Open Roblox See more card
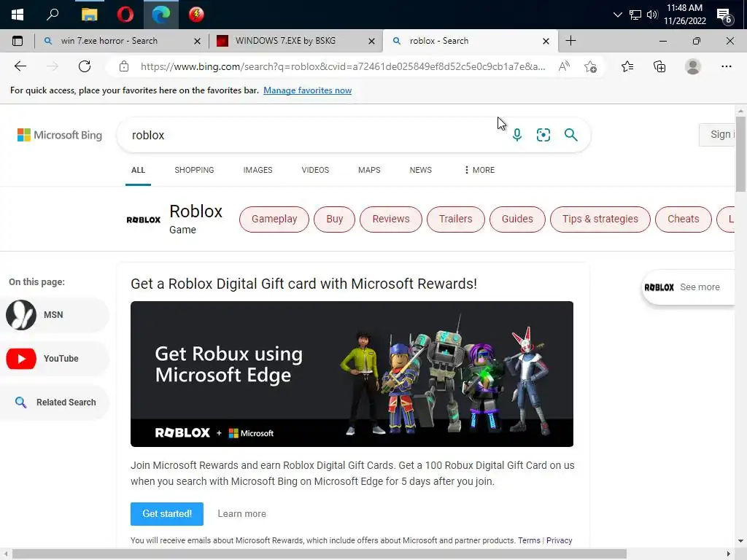 (689, 287)
